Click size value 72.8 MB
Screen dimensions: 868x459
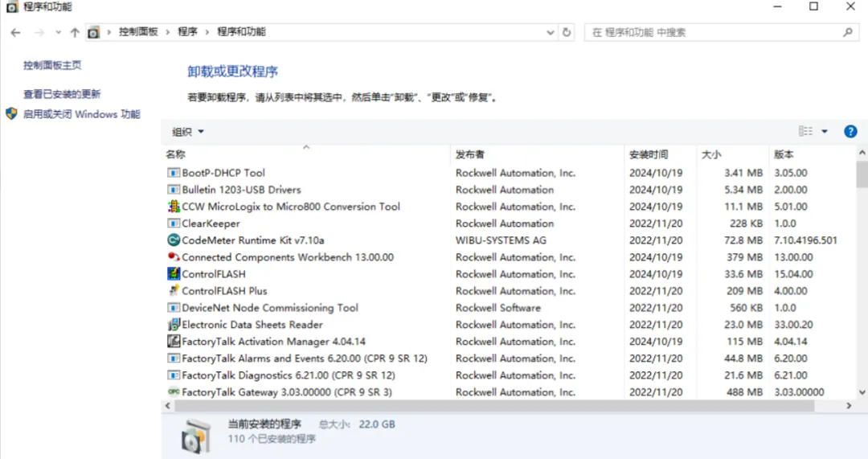click(743, 240)
